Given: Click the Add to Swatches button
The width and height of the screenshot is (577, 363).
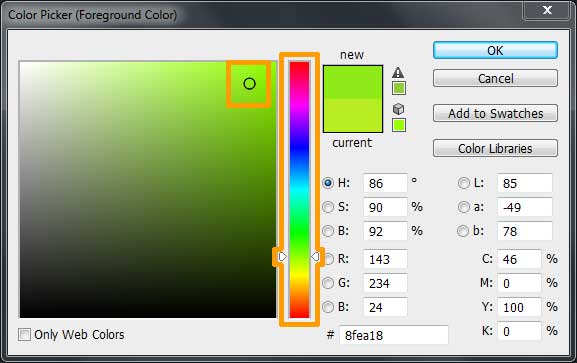Looking at the screenshot, I should pyautogui.click(x=495, y=113).
